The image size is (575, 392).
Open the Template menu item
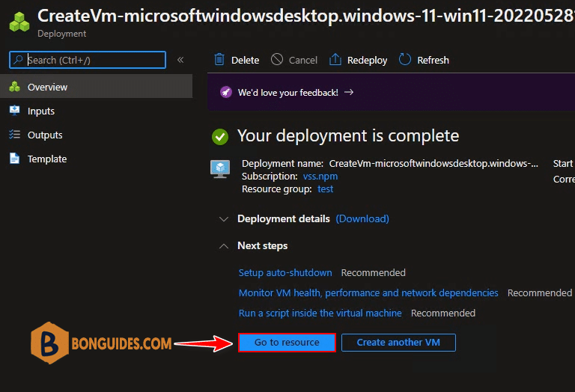[x=96, y=159]
